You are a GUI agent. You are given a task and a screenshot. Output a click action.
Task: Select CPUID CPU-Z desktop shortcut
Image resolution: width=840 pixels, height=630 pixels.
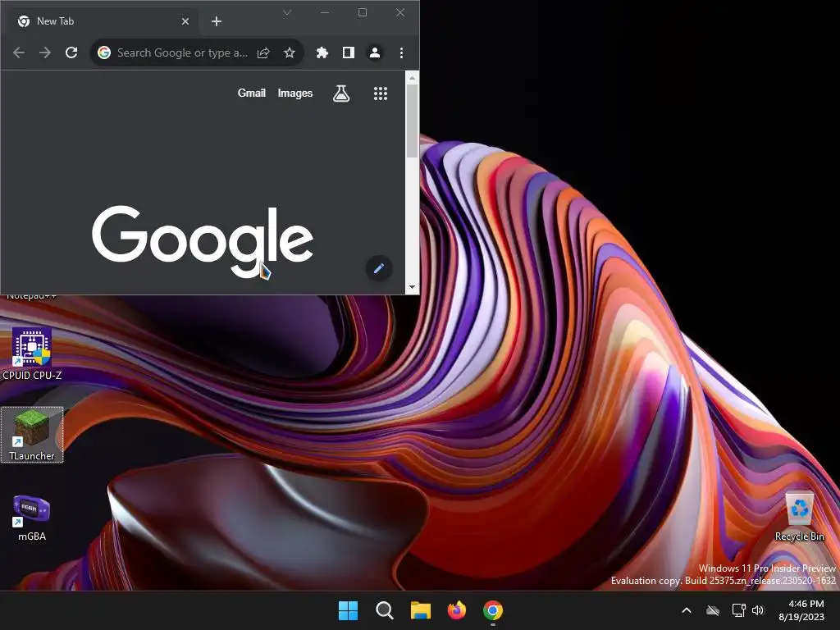coord(32,354)
